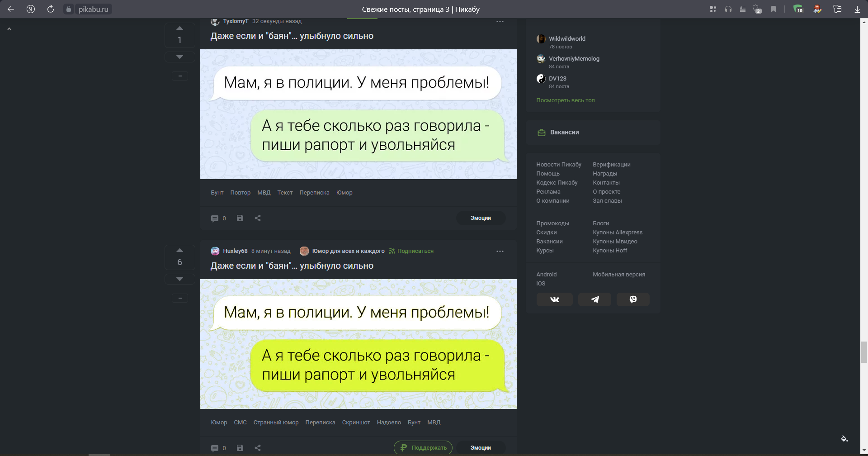
Task: Open Зал славы footer link
Action: (607, 201)
